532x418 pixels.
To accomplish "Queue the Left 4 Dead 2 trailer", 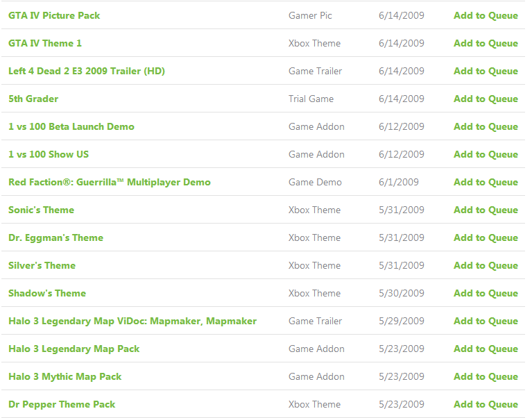I will (x=486, y=72).
